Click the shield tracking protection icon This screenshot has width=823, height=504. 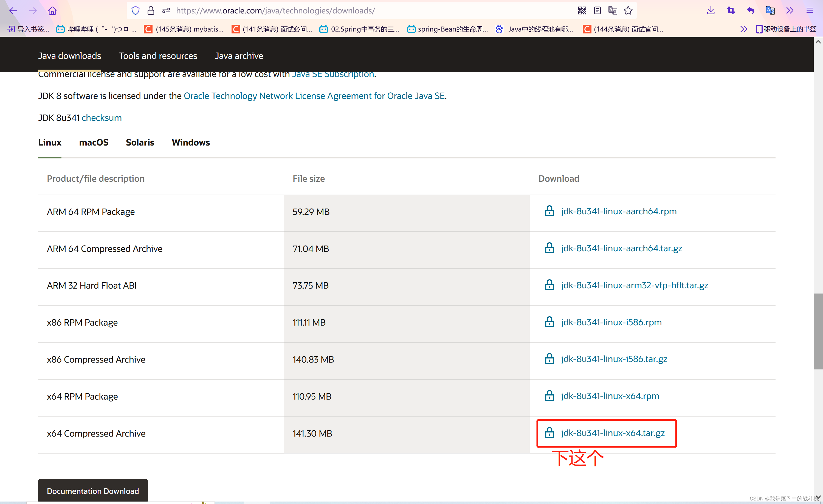135,11
